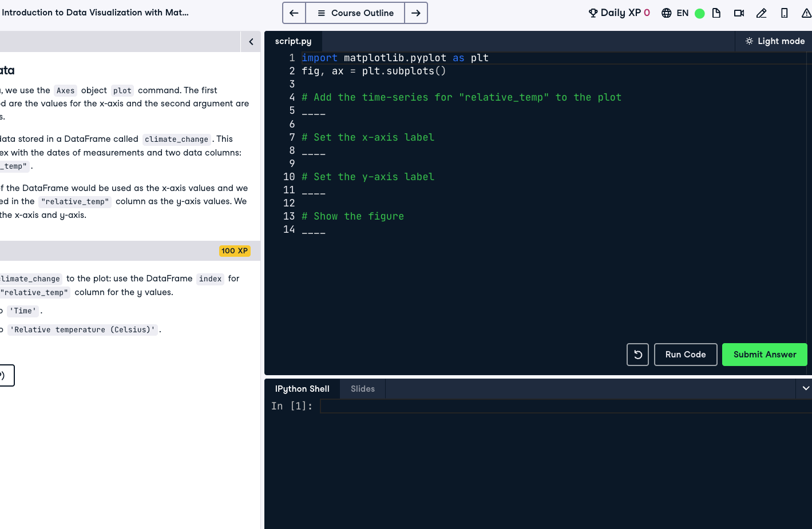Click the green connection status dot
Viewport: 812px width, 529px height.
[699, 13]
